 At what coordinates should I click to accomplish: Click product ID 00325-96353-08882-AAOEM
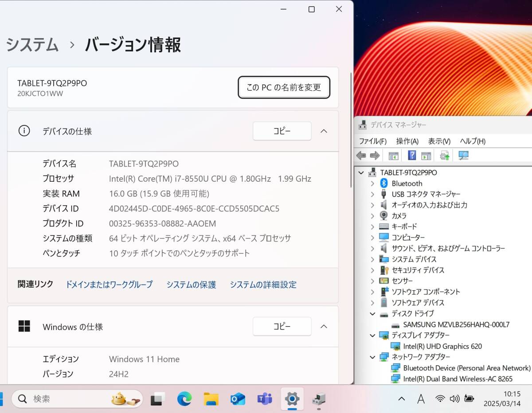tap(163, 224)
